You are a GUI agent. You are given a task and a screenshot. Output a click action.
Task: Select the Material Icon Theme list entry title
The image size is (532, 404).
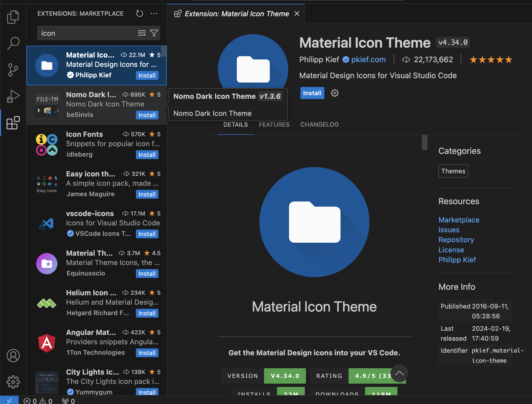[90, 55]
